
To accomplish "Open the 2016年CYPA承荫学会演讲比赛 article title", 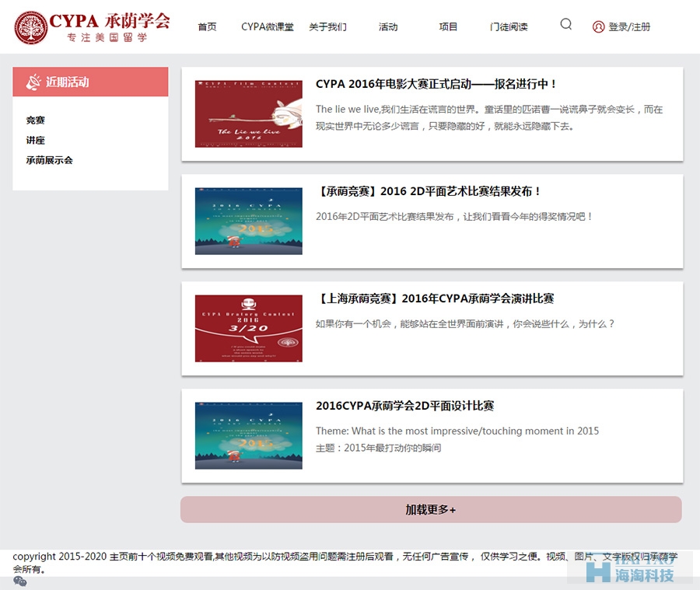I will point(435,298).
